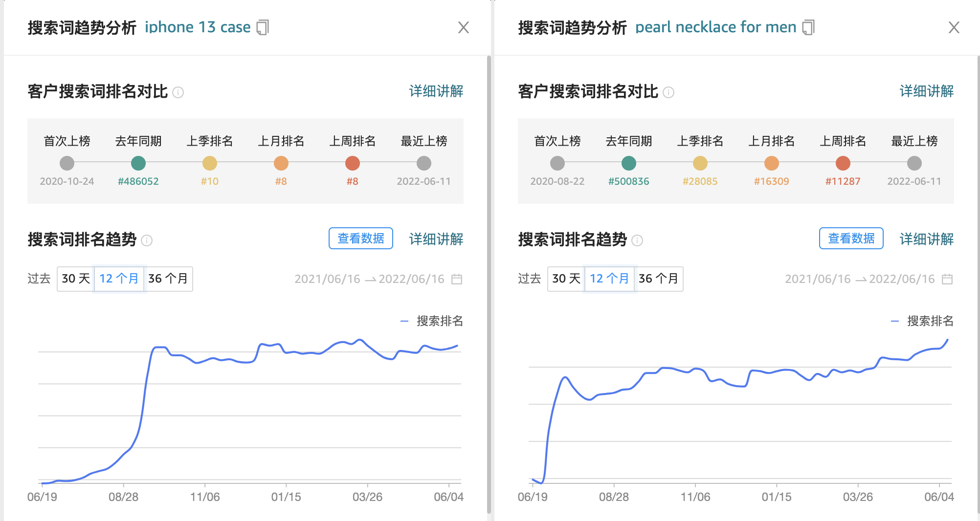Click 查看数据 button for iphone 13 case
Viewport: 980px width, 521px height.
tap(361, 239)
